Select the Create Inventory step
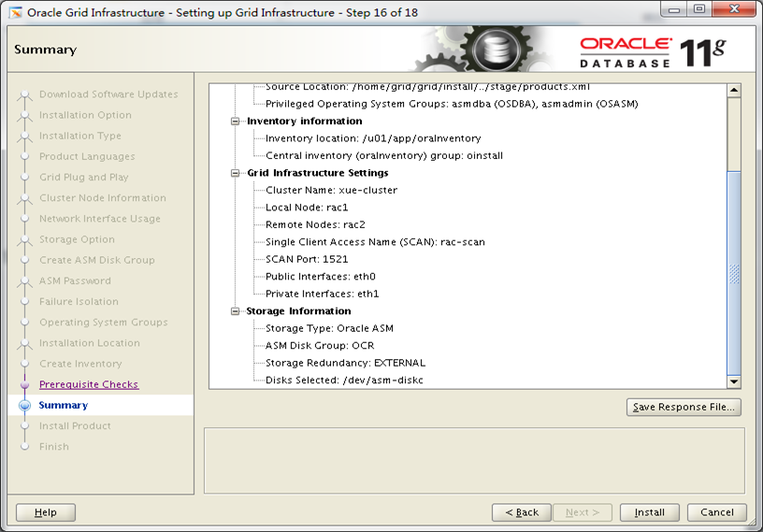Screen dimensions: 763x532 click(x=80, y=364)
